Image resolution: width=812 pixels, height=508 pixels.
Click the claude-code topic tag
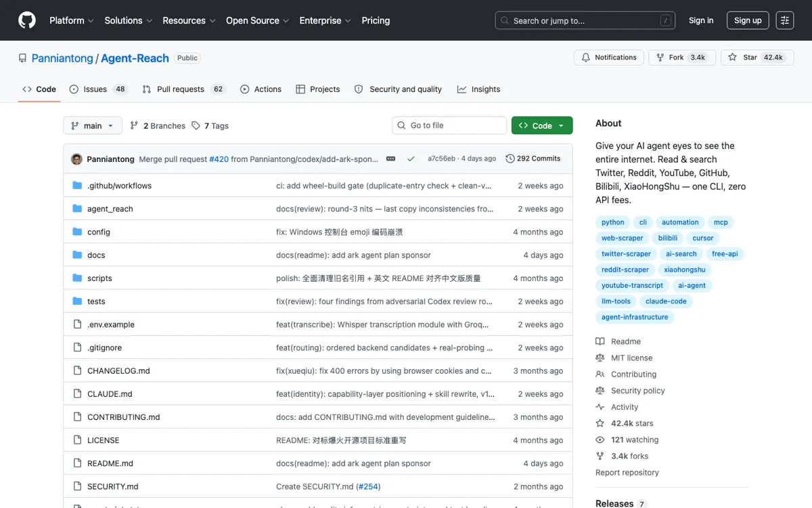coord(666,301)
